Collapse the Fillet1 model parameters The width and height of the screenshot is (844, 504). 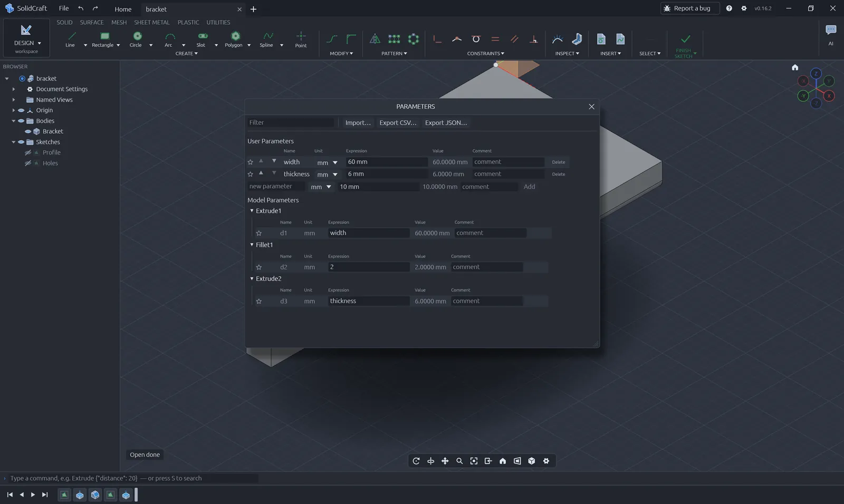252,245
